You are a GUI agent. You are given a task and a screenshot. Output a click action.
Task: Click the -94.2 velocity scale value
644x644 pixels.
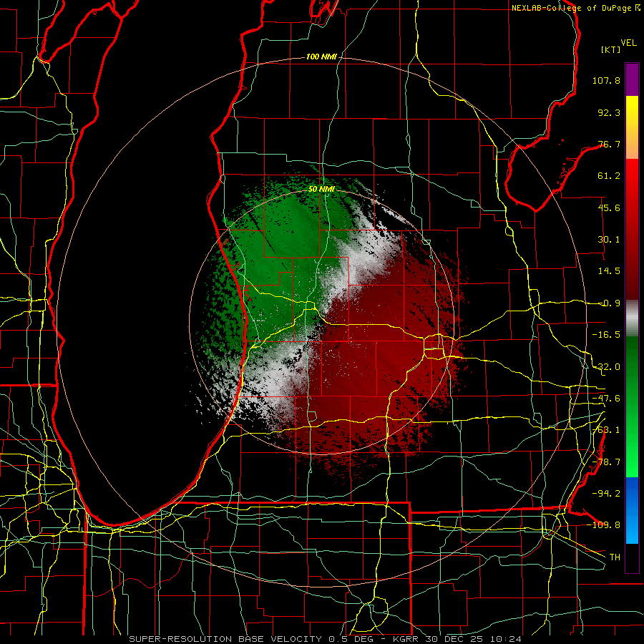coord(606,494)
